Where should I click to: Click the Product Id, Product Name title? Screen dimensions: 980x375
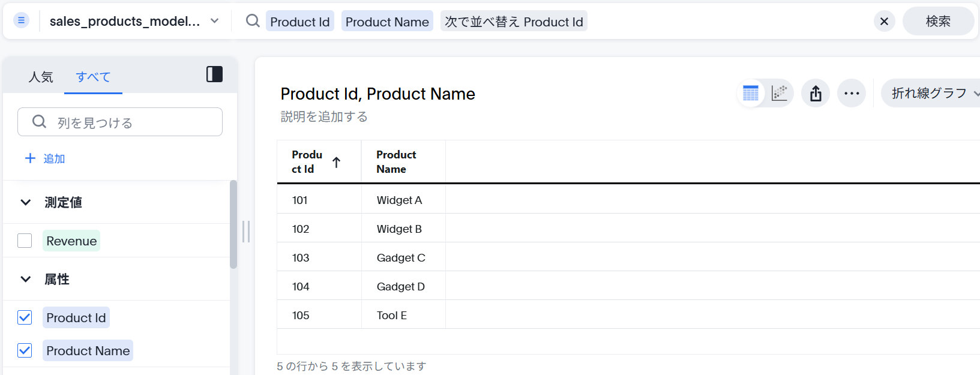pos(378,94)
